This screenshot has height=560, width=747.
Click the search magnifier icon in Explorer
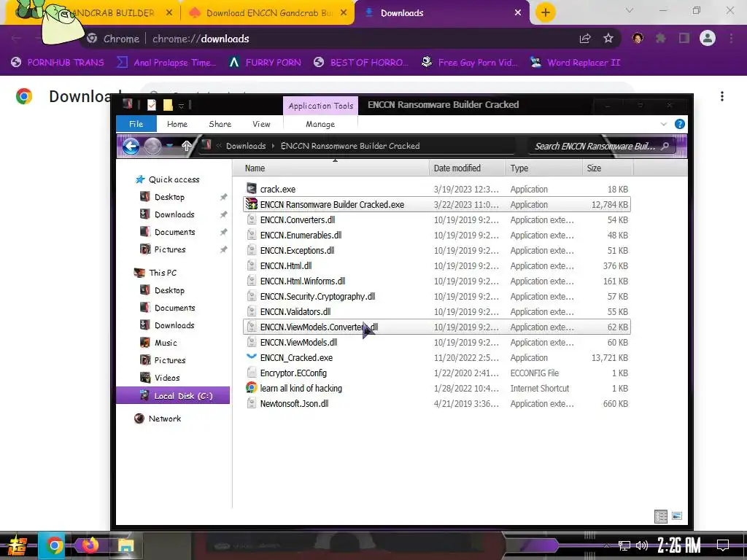pyautogui.click(x=665, y=146)
